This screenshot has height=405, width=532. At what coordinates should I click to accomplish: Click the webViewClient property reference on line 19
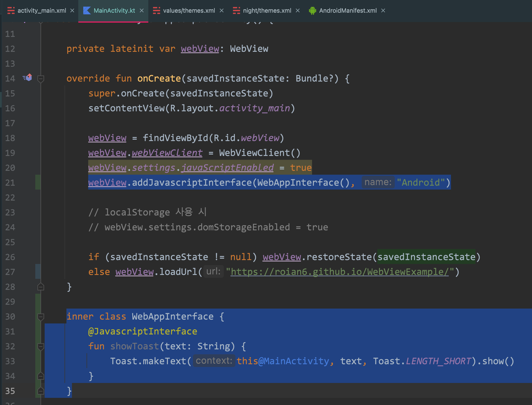[x=167, y=153]
